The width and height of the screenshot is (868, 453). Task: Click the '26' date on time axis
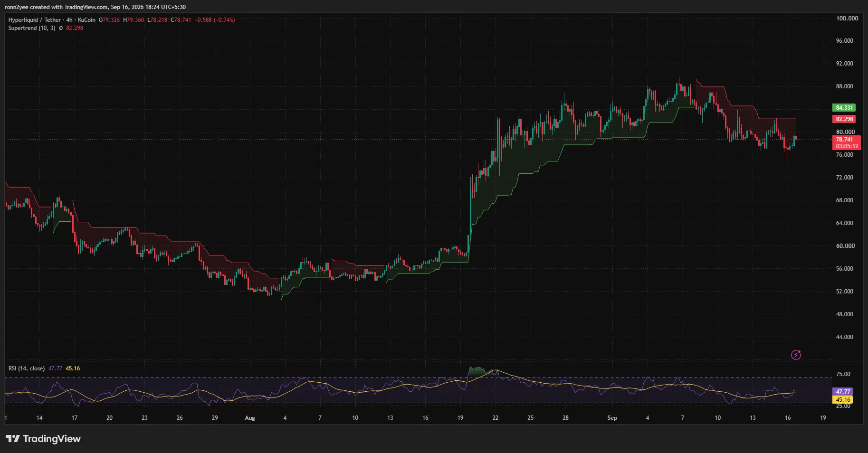180,418
